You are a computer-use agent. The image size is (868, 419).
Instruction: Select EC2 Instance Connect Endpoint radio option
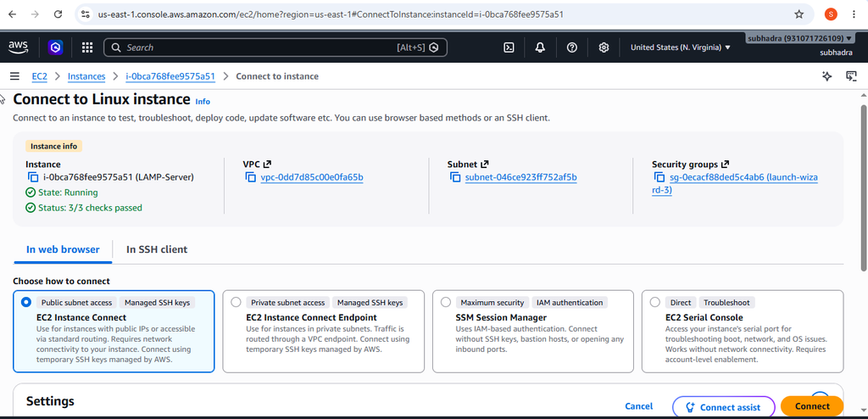236,302
